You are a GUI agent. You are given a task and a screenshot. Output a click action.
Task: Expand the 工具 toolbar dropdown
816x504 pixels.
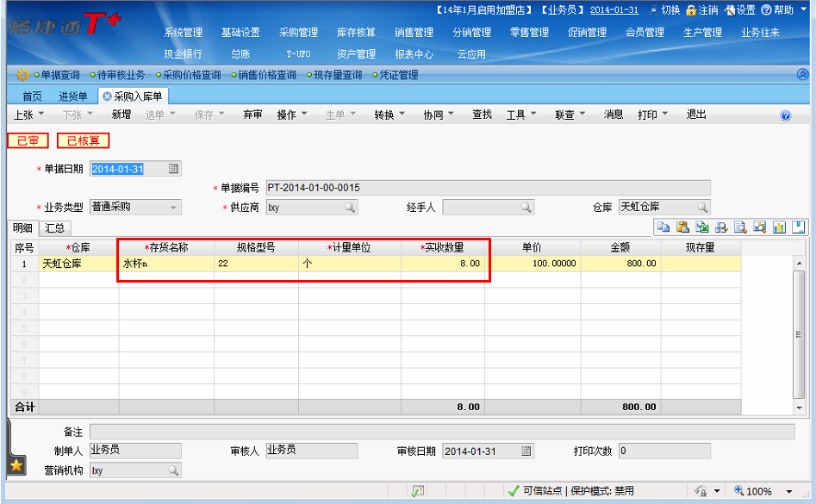[x=533, y=114]
